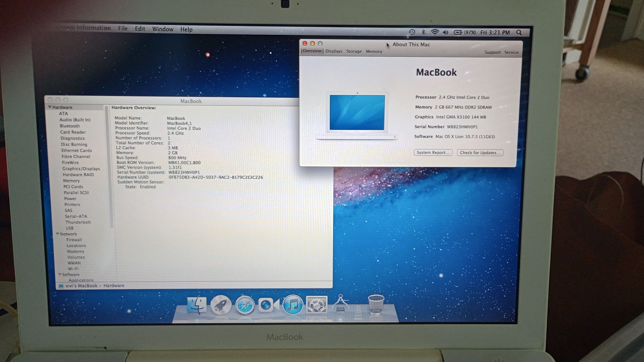This screenshot has width=644, height=362.
Task: Select ATA in the hardware list
Action: 63,113
